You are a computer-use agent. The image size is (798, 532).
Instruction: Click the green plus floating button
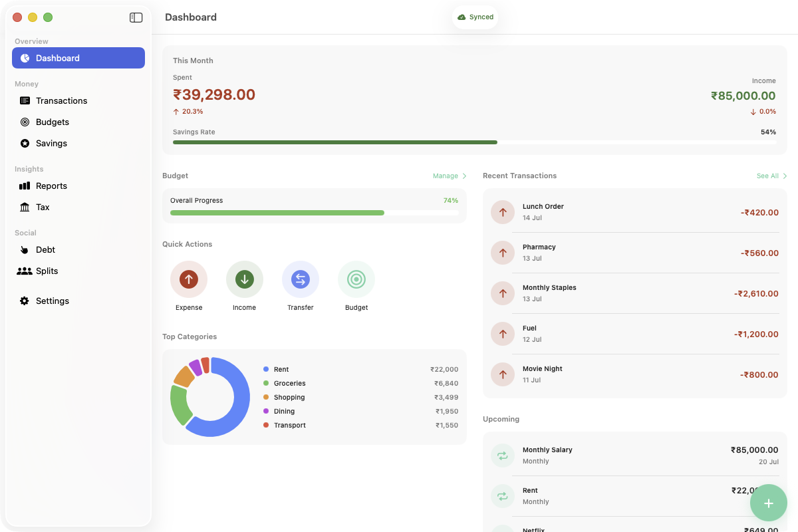pos(769,503)
